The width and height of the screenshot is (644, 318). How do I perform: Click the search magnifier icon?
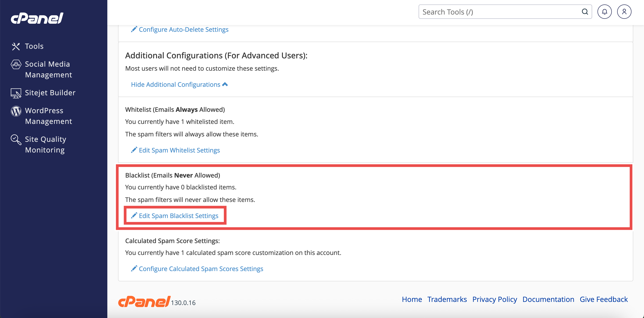tap(585, 12)
